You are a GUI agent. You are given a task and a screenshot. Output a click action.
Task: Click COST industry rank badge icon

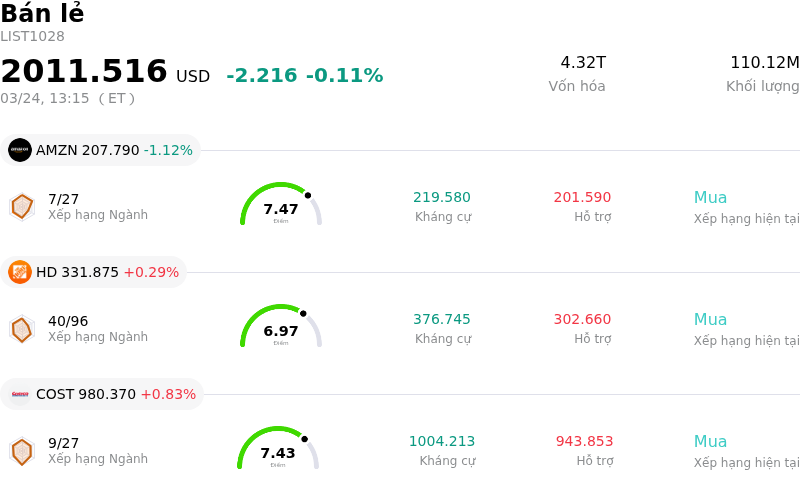pyautogui.click(x=22, y=451)
